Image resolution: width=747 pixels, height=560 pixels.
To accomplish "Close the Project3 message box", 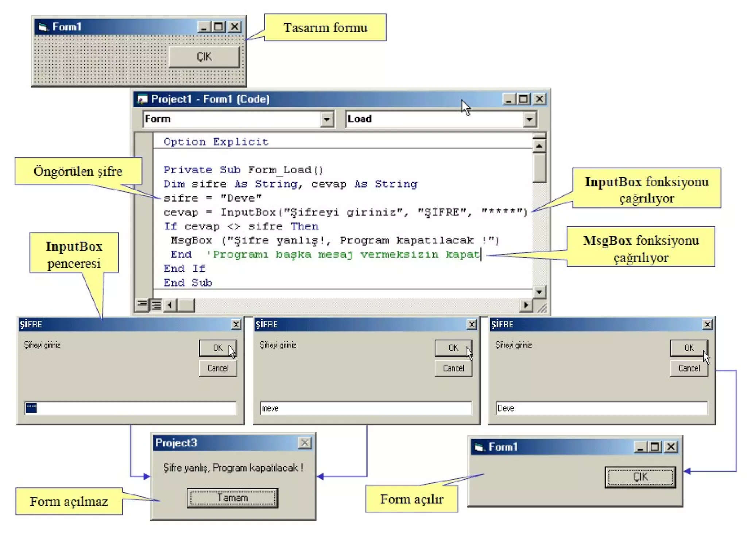I will [305, 443].
